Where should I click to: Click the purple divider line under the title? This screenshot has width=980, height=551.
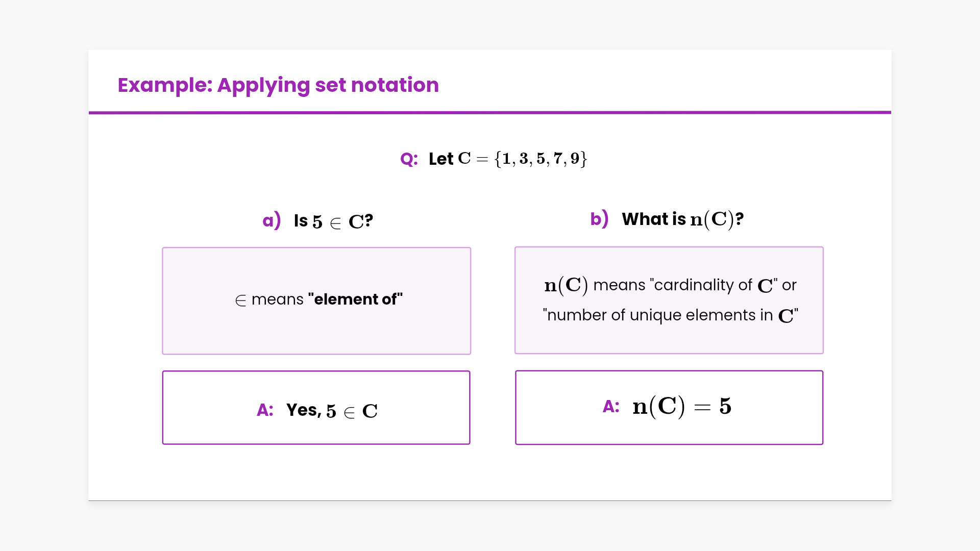pyautogui.click(x=490, y=112)
